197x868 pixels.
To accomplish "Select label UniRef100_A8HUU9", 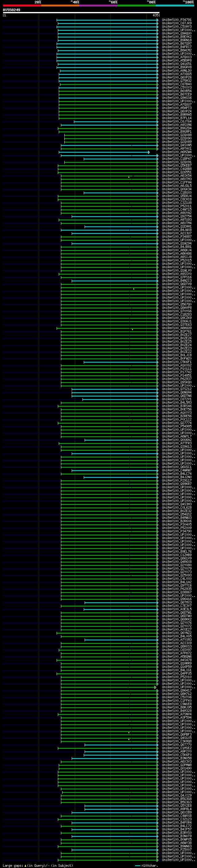I will pyautogui.click(x=176, y=328).
